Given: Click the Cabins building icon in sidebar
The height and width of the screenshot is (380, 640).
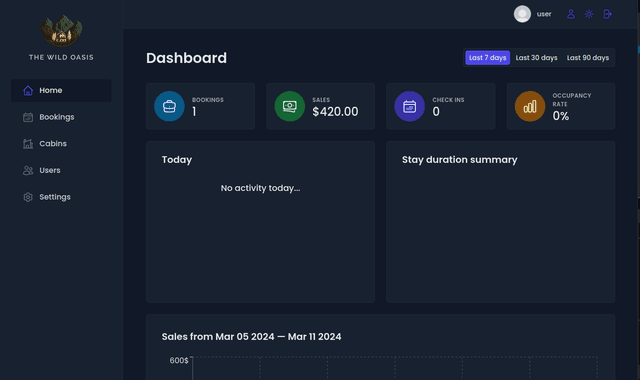Looking at the screenshot, I should click(28, 144).
